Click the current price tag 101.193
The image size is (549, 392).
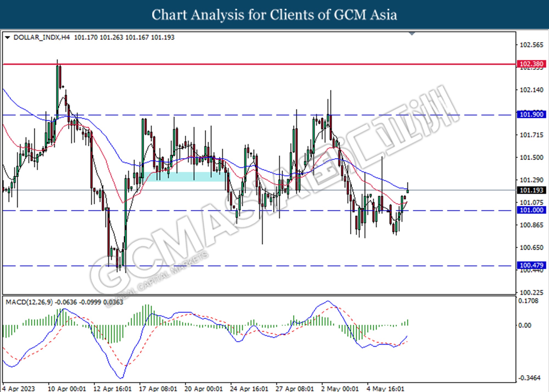pos(531,190)
